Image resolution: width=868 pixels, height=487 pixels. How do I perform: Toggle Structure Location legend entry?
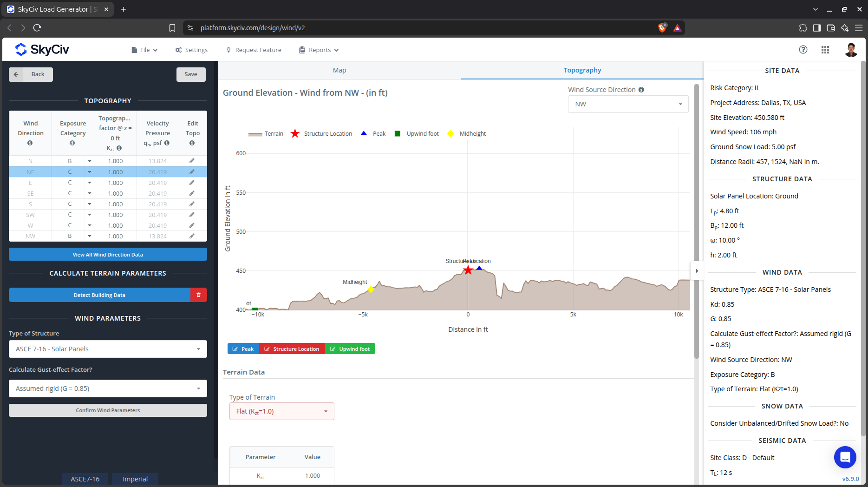[321, 134]
